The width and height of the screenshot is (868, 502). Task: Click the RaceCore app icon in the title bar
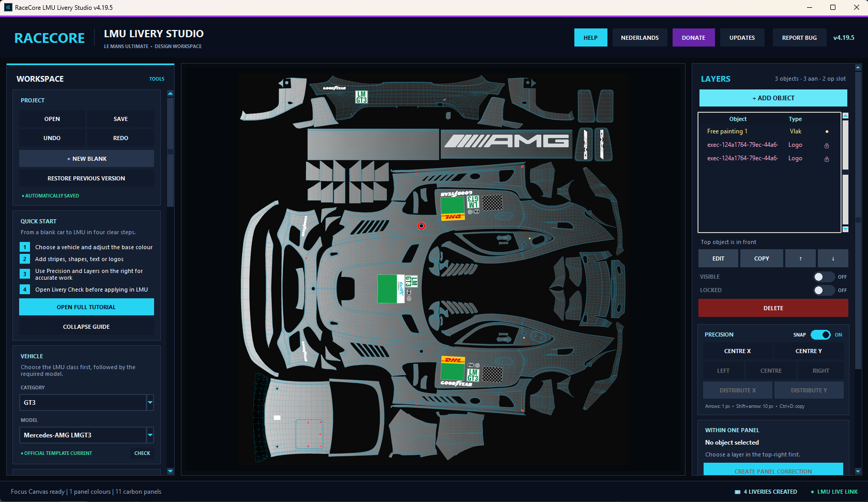click(8, 7)
